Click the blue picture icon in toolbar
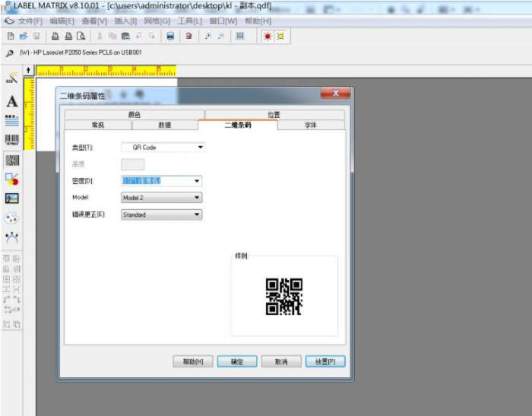The width and height of the screenshot is (532, 416). click(170, 36)
